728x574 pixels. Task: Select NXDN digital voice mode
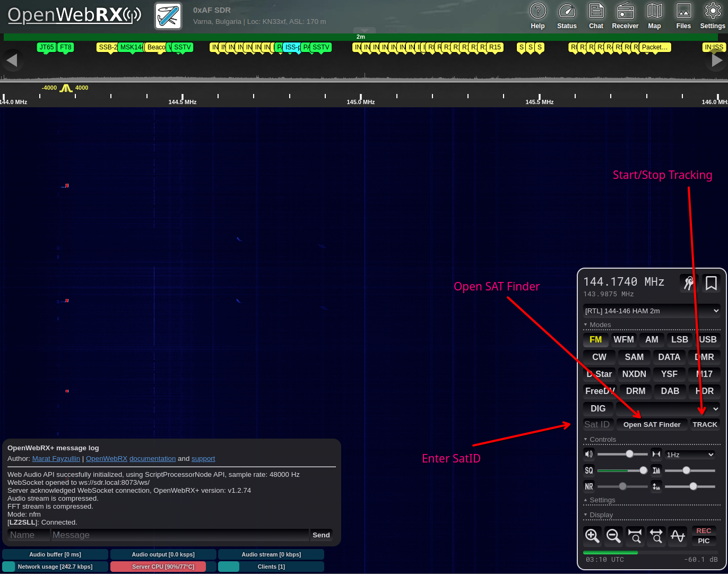(634, 374)
